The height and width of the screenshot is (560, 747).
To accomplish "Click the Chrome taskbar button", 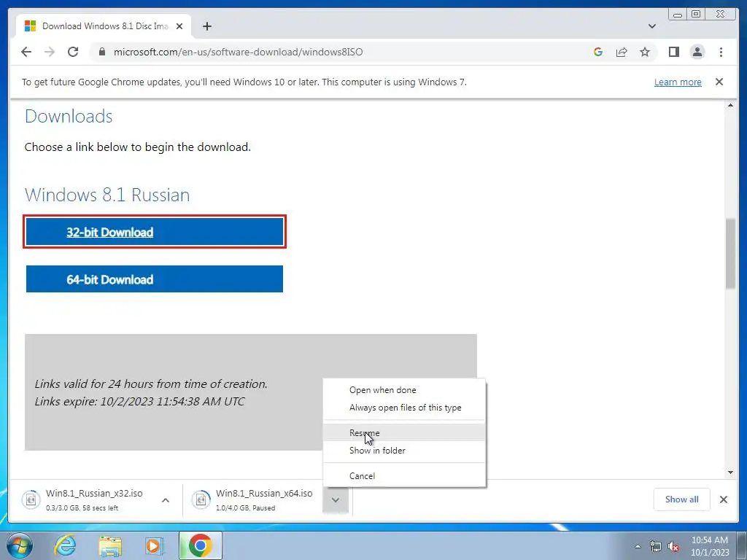I will (201, 545).
